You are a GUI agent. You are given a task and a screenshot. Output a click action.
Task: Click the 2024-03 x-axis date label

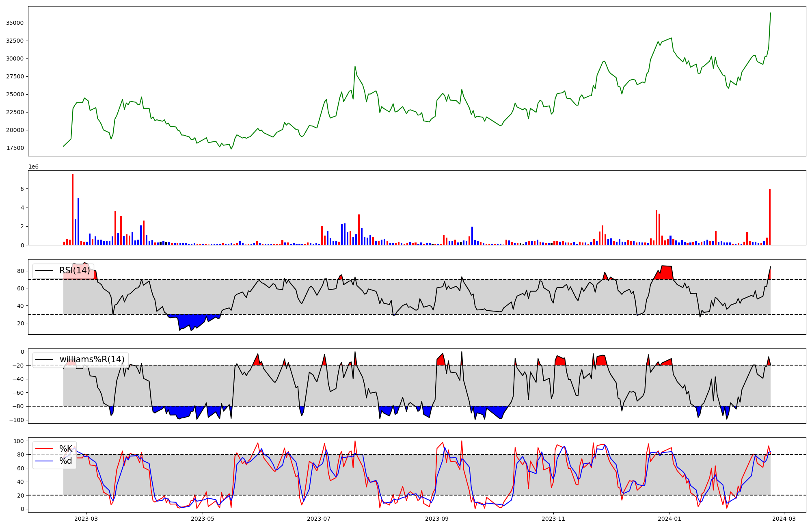pos(784,519)
